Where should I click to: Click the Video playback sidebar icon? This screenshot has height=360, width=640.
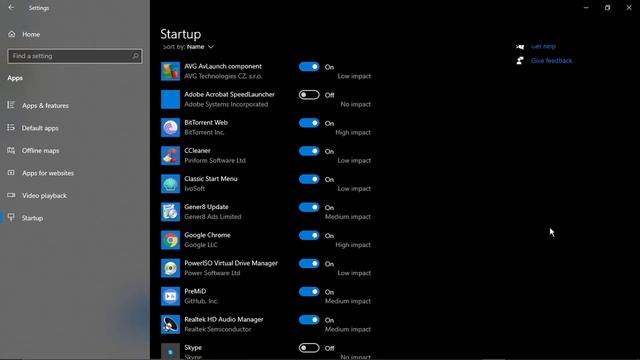point(11,195)
